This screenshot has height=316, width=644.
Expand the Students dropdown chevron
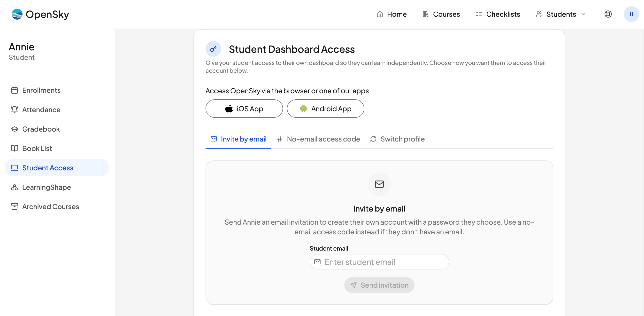click(583, 14)
